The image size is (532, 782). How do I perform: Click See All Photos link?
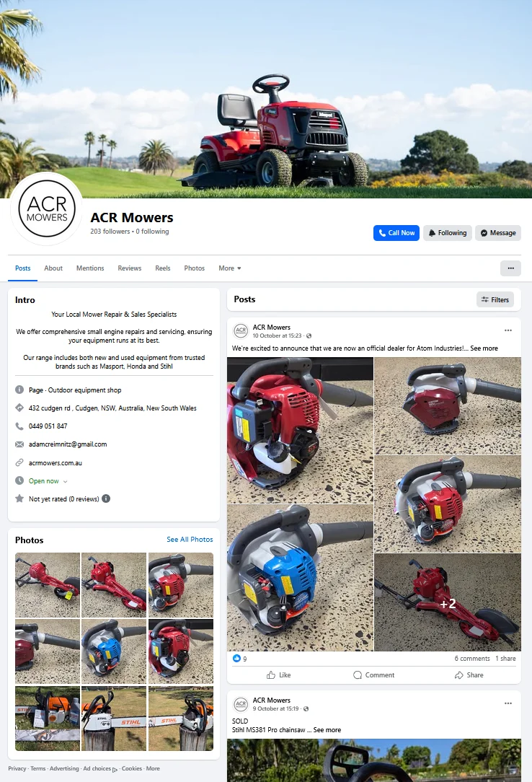(x=190, y=540)
